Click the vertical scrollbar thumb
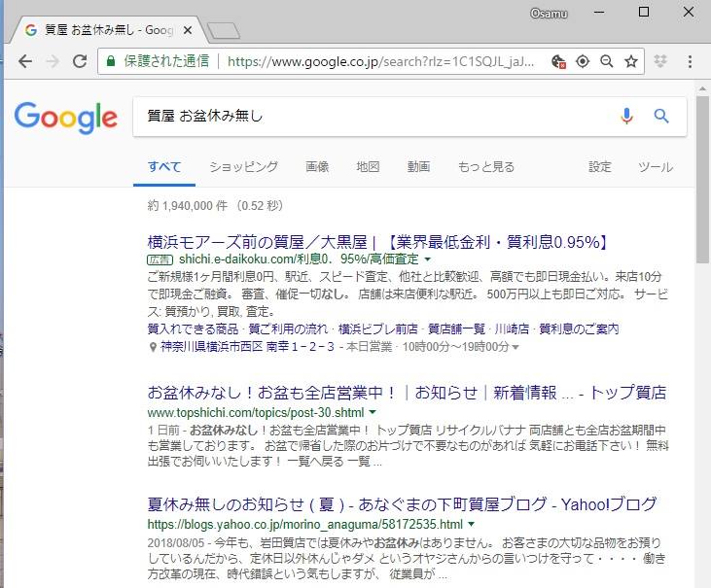The height and width of the screenshot is (588, 711). pyautogui.click(x=702, y=179)
